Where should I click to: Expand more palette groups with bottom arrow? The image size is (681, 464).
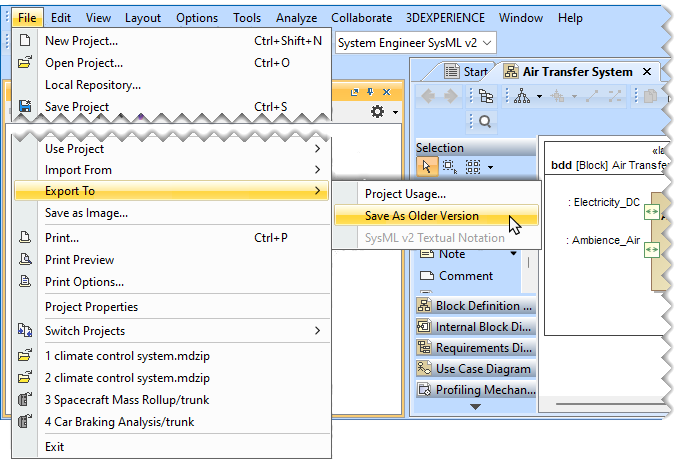click(x=476, y=407)
